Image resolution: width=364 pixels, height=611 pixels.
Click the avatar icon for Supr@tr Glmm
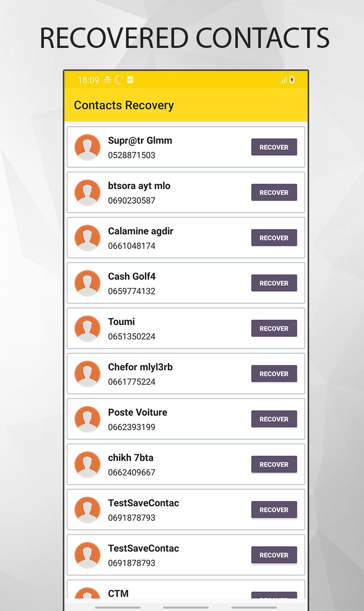click(x=87, y=147)
